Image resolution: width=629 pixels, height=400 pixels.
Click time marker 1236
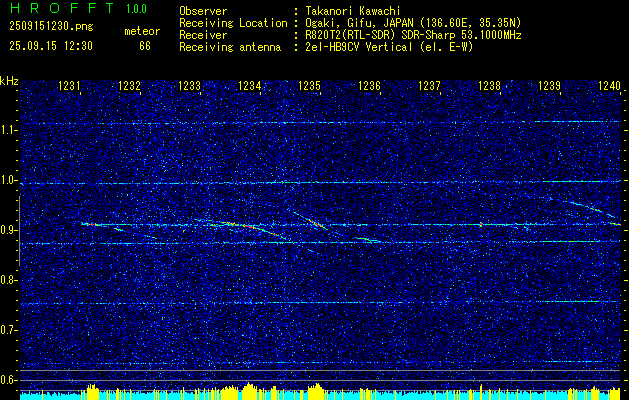pos(369,85)
